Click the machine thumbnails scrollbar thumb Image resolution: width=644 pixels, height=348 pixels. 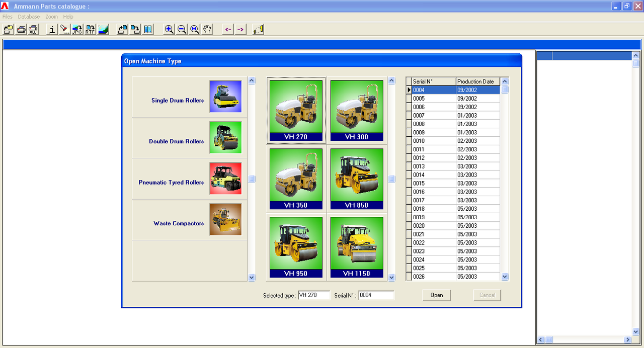pyautogui.click(x=392, y=179)
